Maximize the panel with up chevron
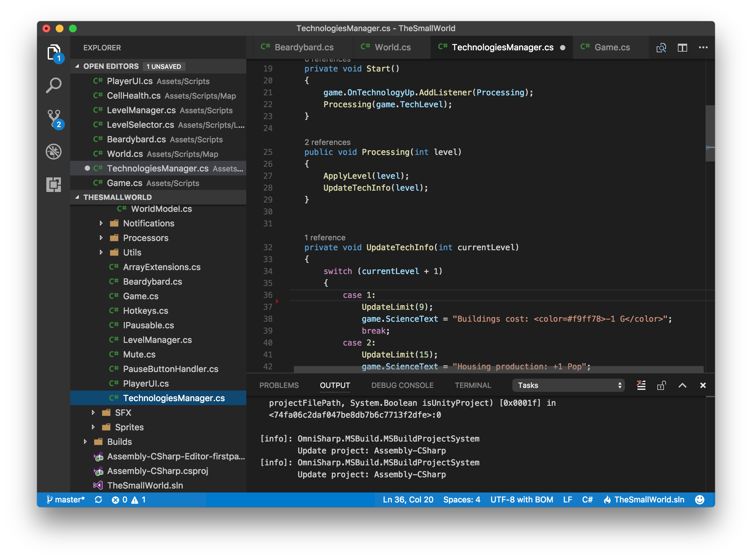Screen dimensions: 752x560 [682, 386]
